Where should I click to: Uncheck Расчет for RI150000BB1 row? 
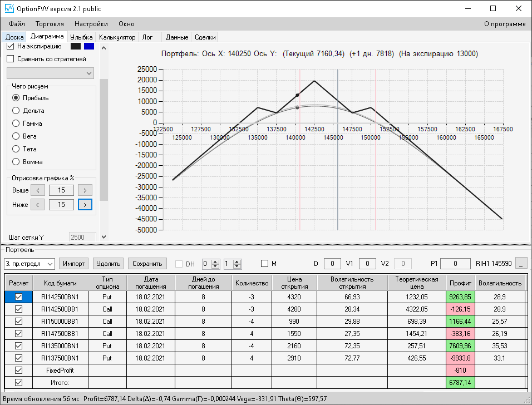19,321
